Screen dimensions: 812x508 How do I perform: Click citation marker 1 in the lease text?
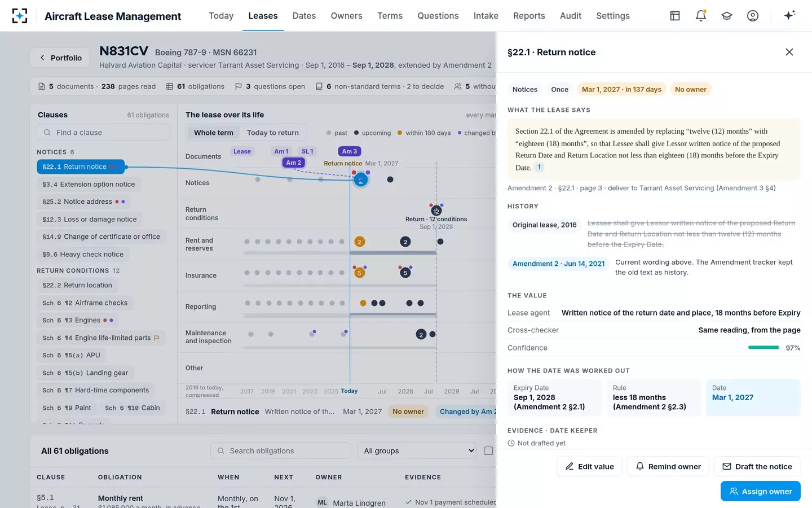539,167
